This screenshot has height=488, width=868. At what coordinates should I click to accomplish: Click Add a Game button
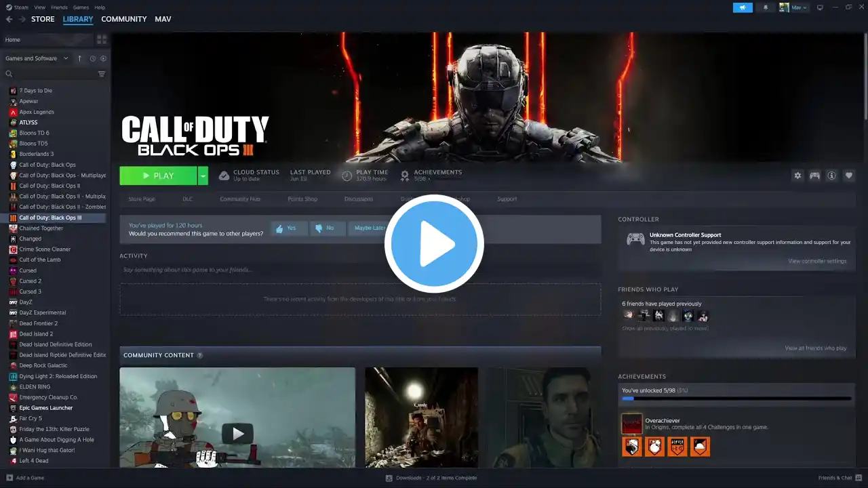coord(25,478)
